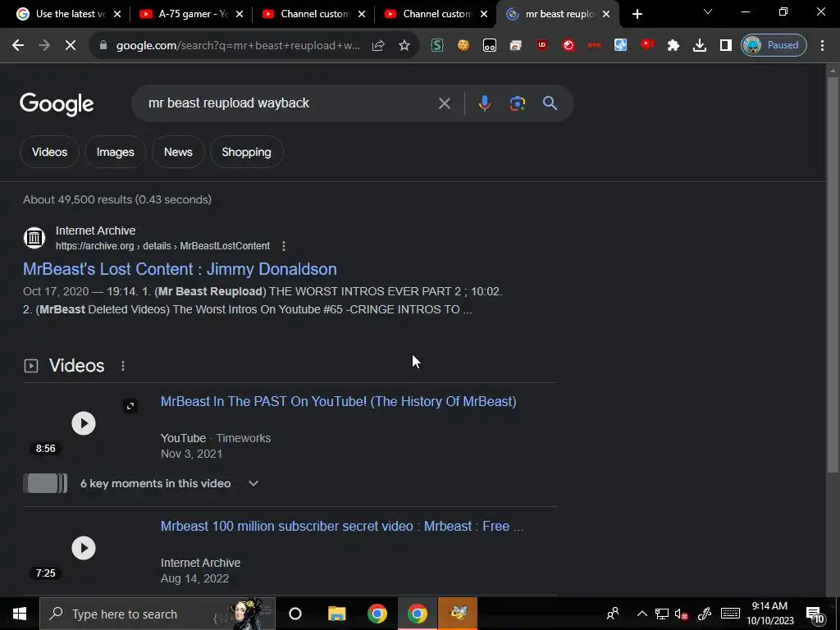Go back using the browser back arrow

(18, 46)
